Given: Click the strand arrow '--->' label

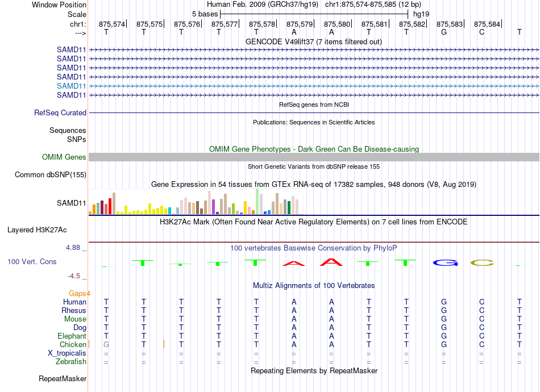Looking at the screenshot, I should coord(80,33).
